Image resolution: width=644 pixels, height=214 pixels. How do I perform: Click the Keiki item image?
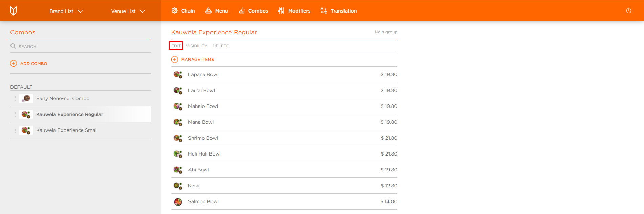click(178, 186)
